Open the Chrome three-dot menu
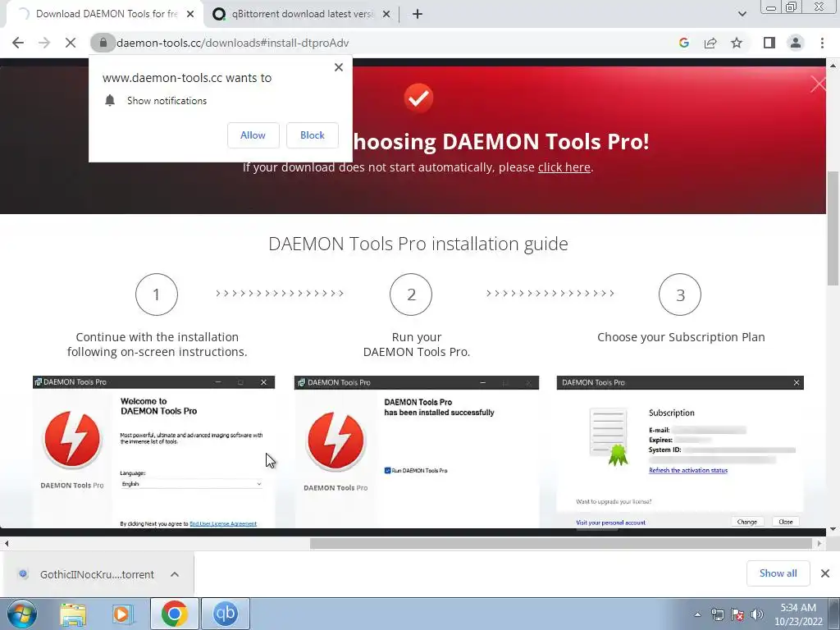 822,43
